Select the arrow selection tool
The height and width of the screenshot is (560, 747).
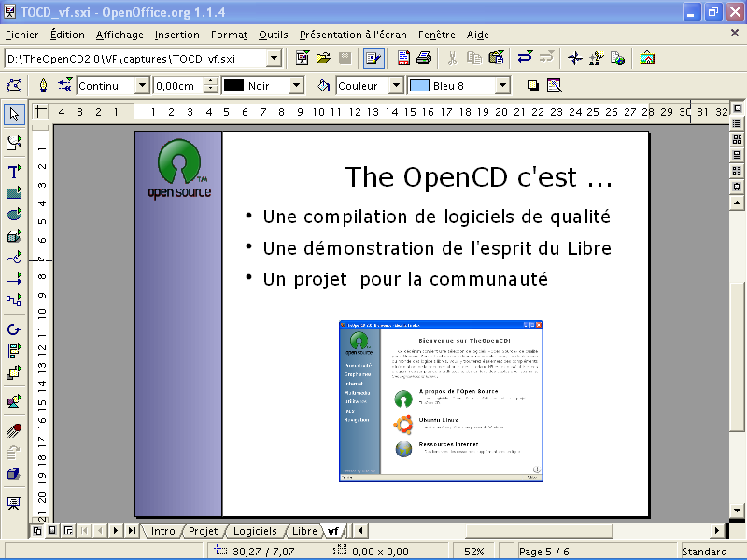[x=14, y=114]
